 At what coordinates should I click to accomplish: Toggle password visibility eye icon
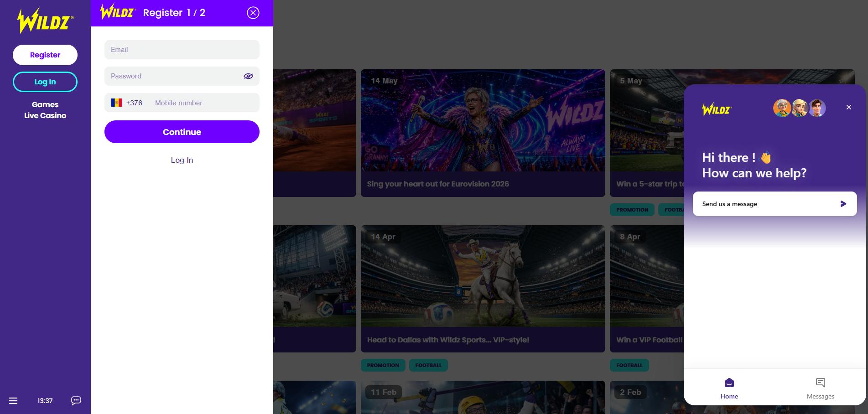[x=248, y=76]
